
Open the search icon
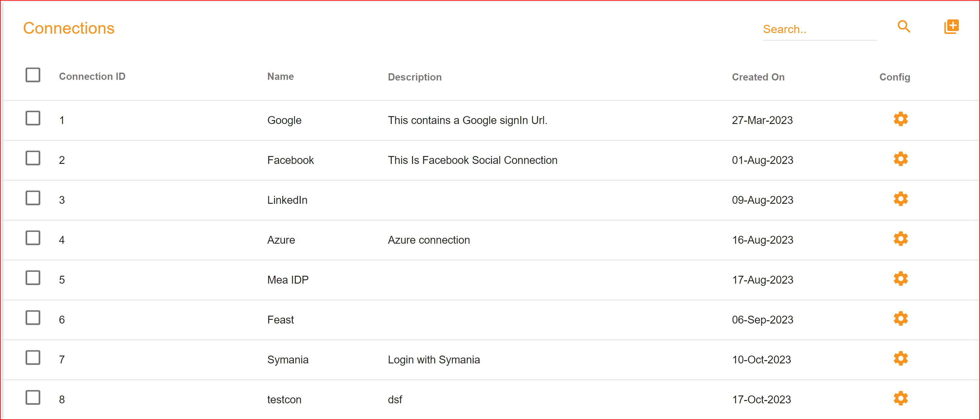(x=904, y=26)
